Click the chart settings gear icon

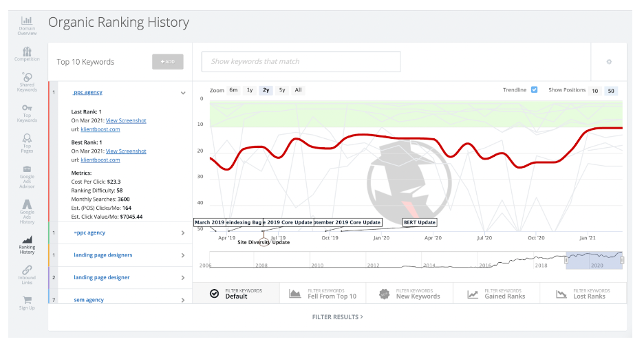tap(609, 62)
